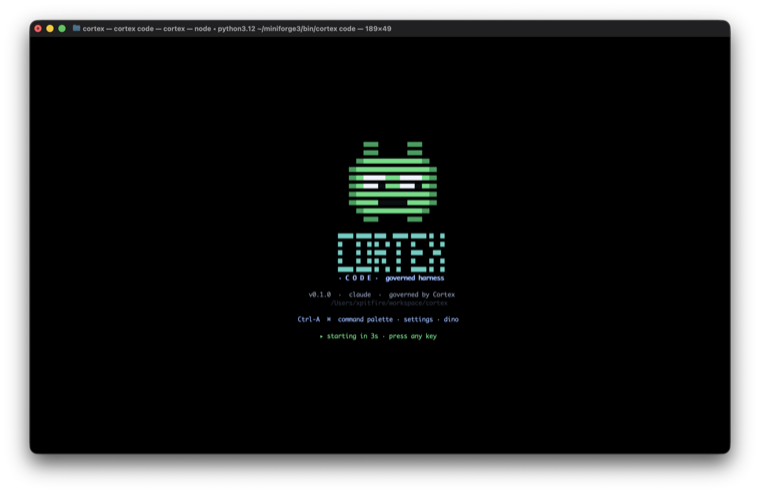The image size is (760, 493).
Task: Click the 'press any key' prompt
Action: (412, 336)
